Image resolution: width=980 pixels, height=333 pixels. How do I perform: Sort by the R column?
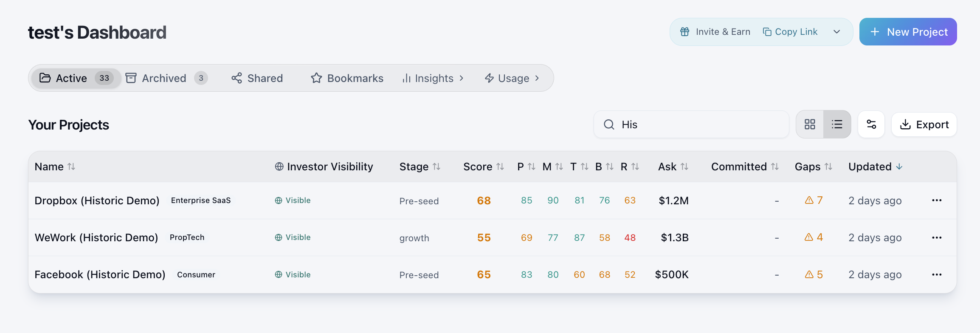coord(630,167)
